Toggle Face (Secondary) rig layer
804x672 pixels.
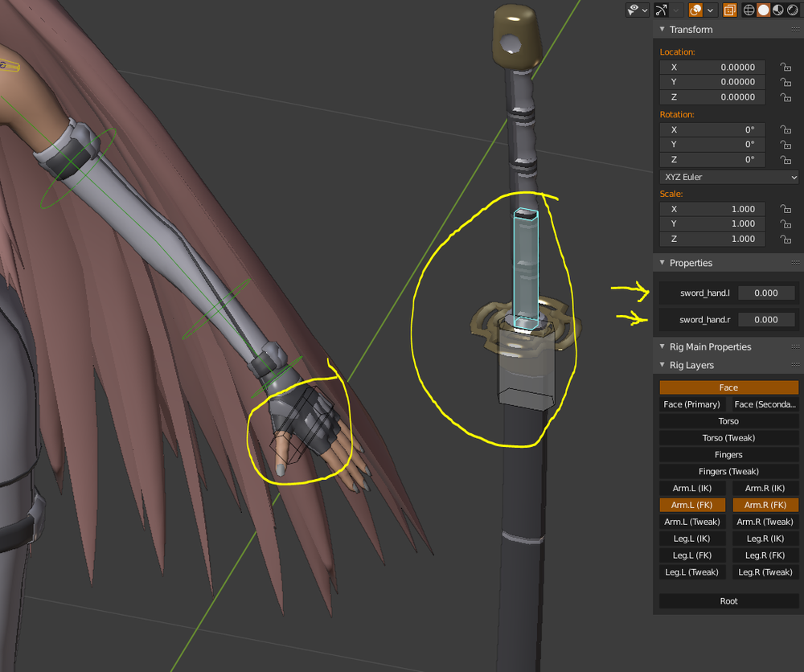765,404
